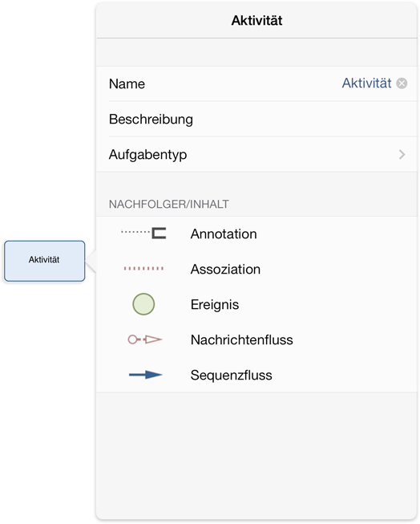Click the Aktivität name value text
The image size is (420, 524).
(366, 83)
